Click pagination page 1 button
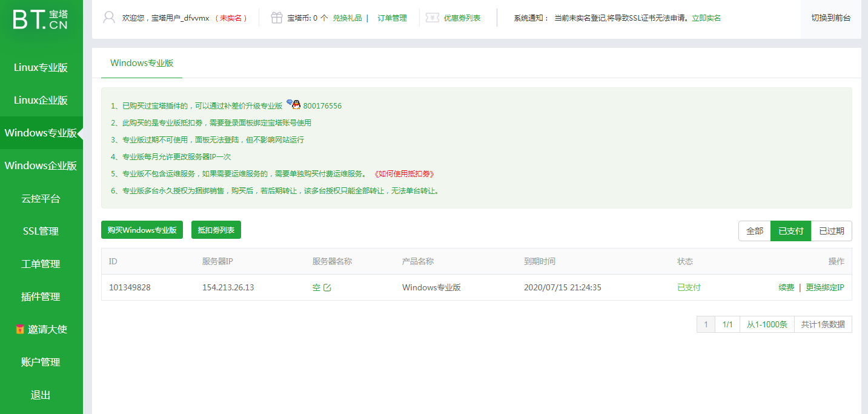 (x=706, y=324)
